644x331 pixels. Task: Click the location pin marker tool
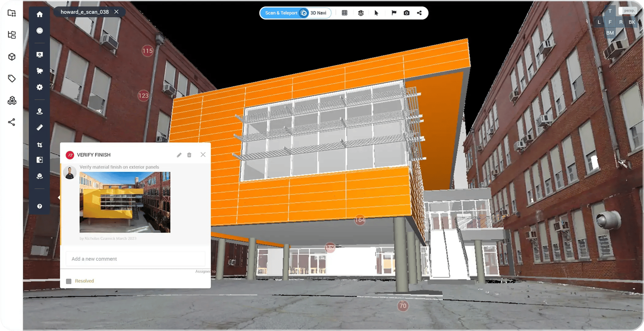pyautogui.click(x=40, y=111)
